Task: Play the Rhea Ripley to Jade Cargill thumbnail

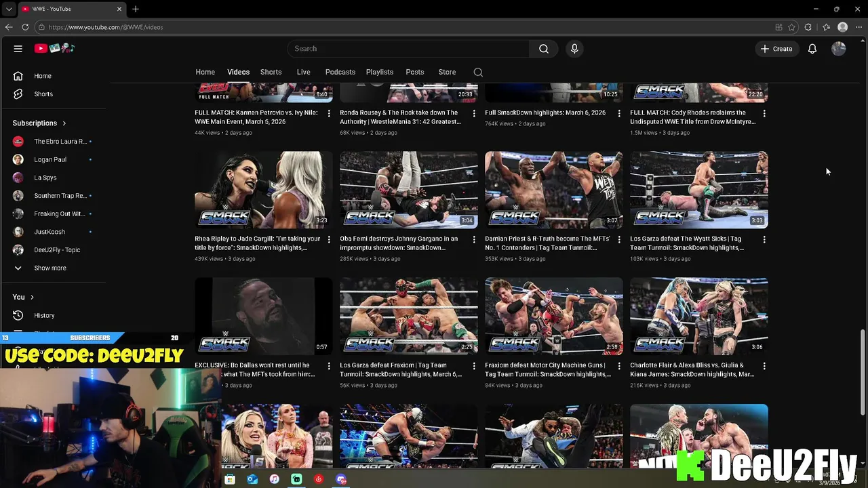Action: click(264, 190)
